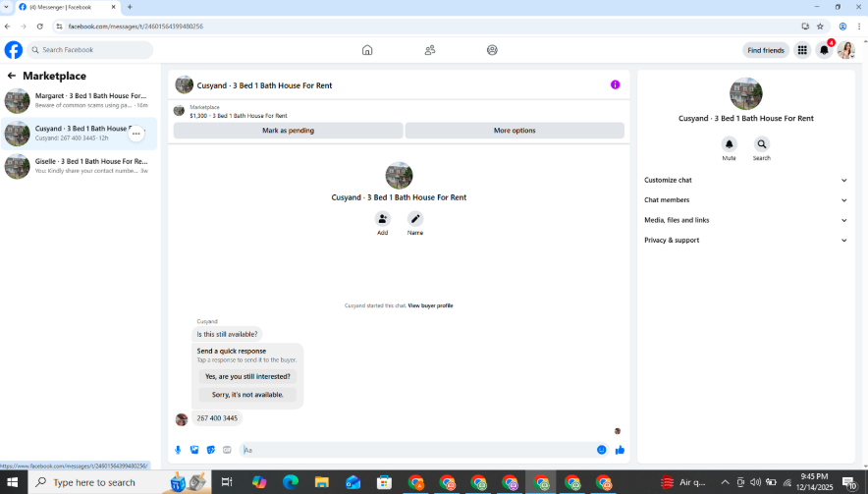Record a voice clip with the microphone icon

(178, 450)
